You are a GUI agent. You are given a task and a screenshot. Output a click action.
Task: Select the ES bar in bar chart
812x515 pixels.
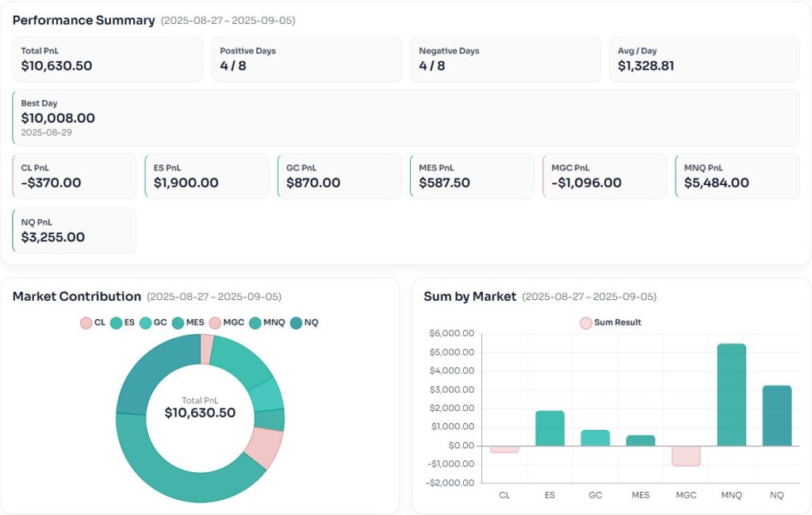click(550, 428)
